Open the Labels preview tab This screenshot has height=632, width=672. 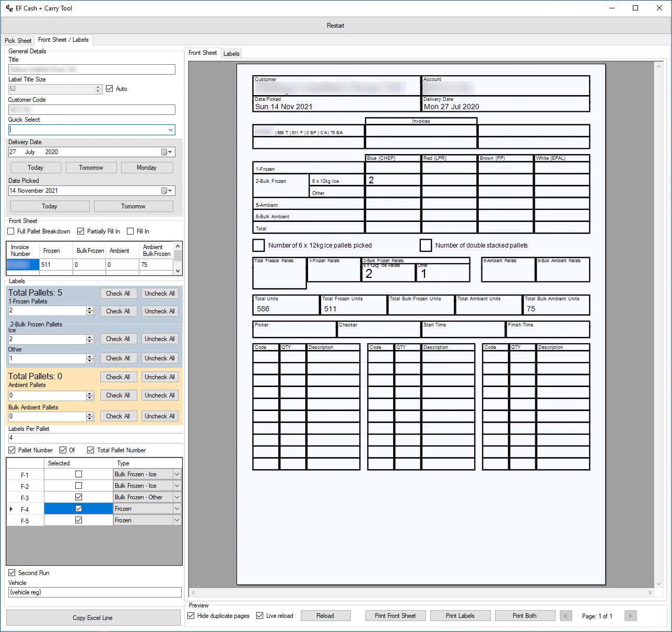point(231,54)
